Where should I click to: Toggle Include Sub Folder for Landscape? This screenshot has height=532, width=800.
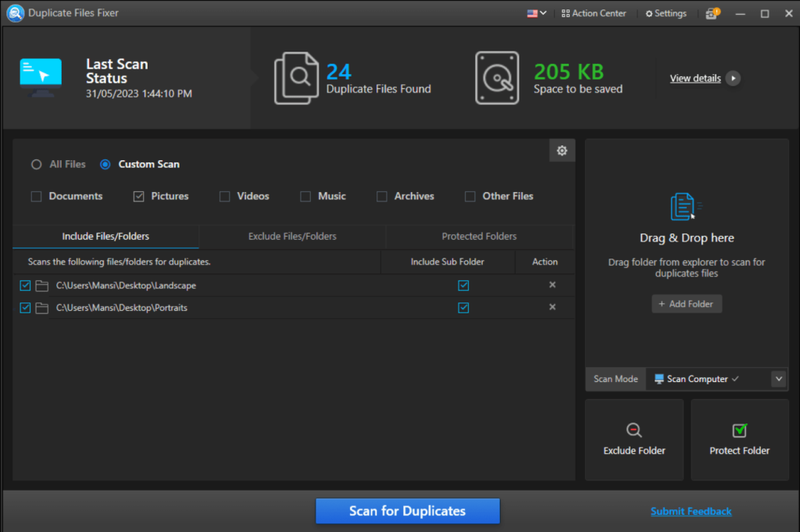coord(463,285)
